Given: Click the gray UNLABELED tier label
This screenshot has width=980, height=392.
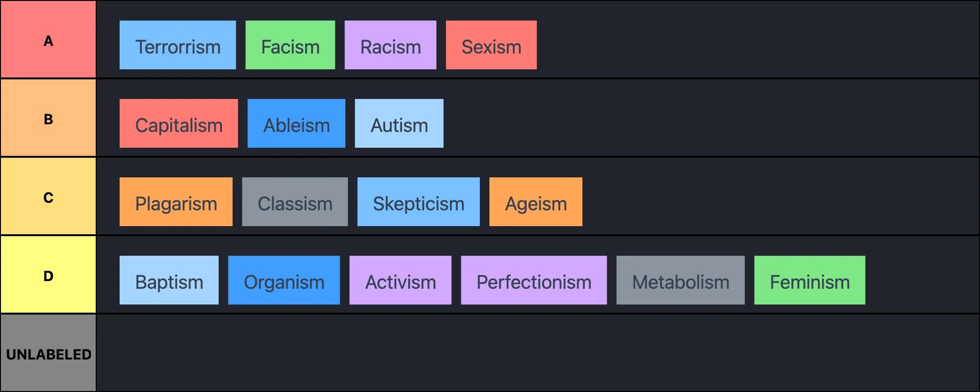Looking at the screenshot, I should [x=48, y=354].
